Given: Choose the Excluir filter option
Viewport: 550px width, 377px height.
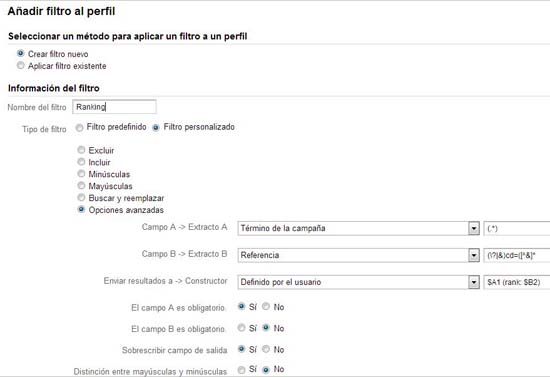Looking at the screenshot, I should pos(81,150).
